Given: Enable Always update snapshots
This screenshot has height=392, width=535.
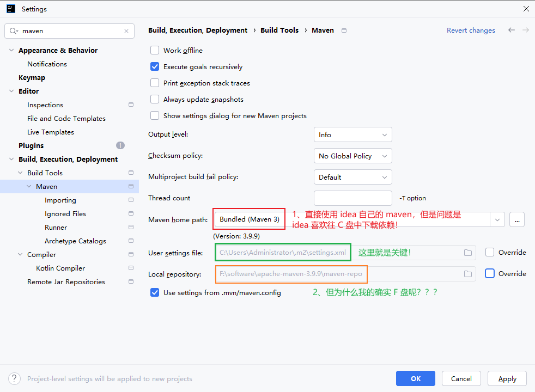Looking at the screenshot, I should [155, 99].
